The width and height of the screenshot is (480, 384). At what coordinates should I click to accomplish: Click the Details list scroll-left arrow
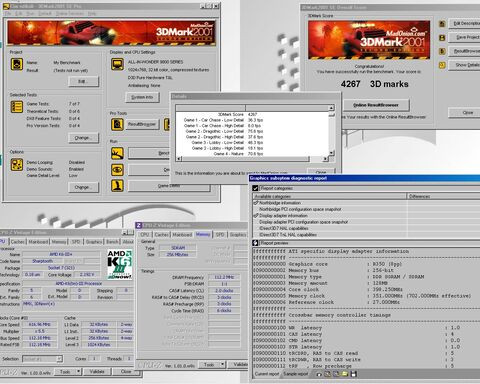pos(179,159)
